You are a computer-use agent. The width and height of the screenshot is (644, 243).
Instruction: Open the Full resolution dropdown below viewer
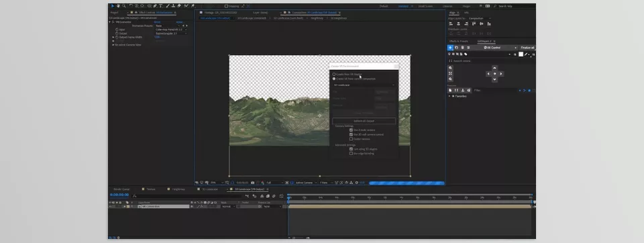[x=275, y=183]
